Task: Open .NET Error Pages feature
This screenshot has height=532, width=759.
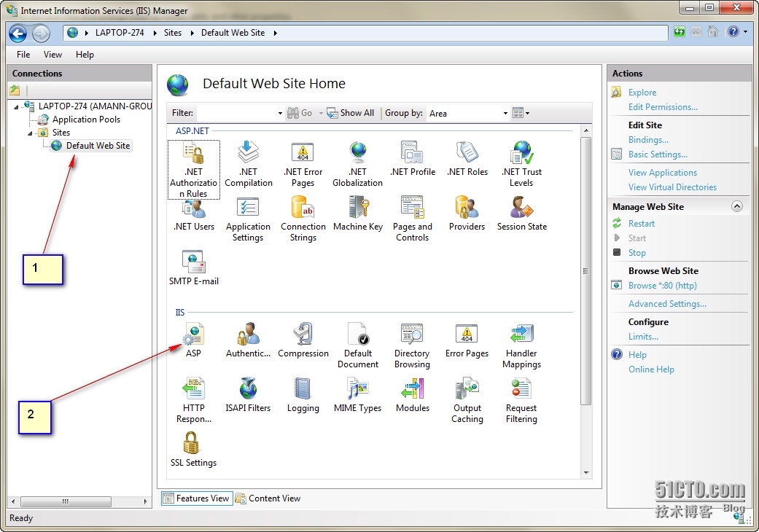Action: (x=303, y=164)
